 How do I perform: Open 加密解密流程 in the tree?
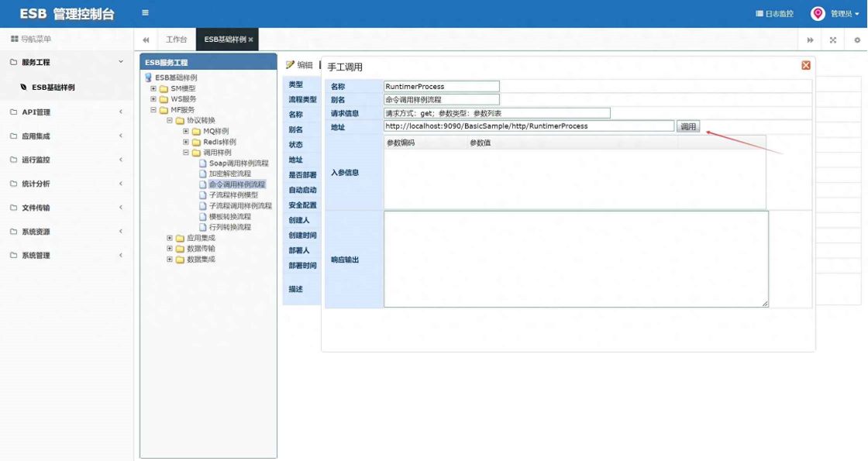(229, 174)
